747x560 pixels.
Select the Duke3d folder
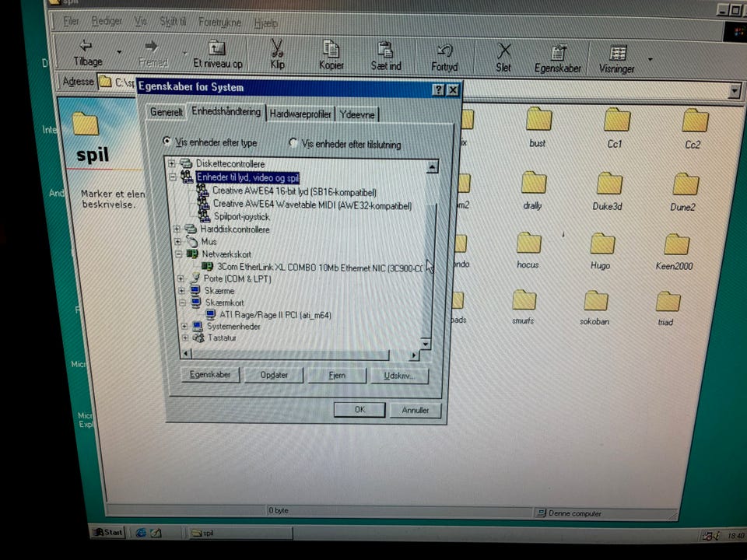coord(608,191)
